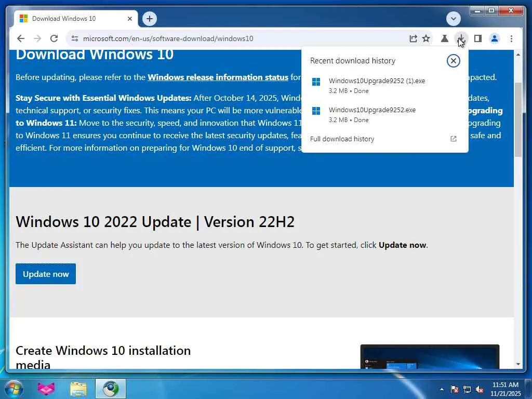Click Windows icon beside Windows10Upgrade9252.exe
The width and height of the screenshot is (532, 399).
pos(316,111)
